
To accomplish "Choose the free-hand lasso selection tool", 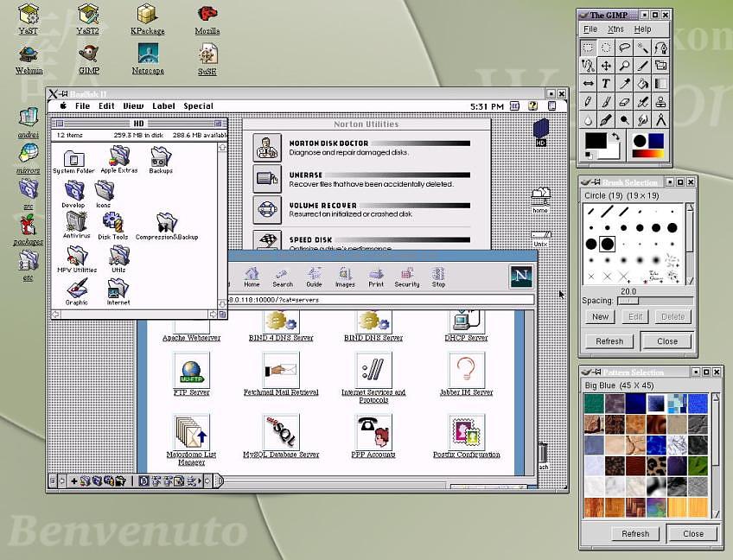I will tap(624, 48).
